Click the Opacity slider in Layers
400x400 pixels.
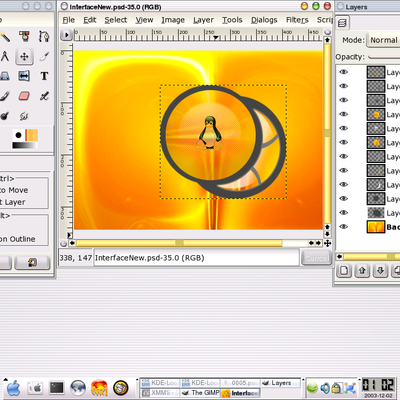[384, 57]
